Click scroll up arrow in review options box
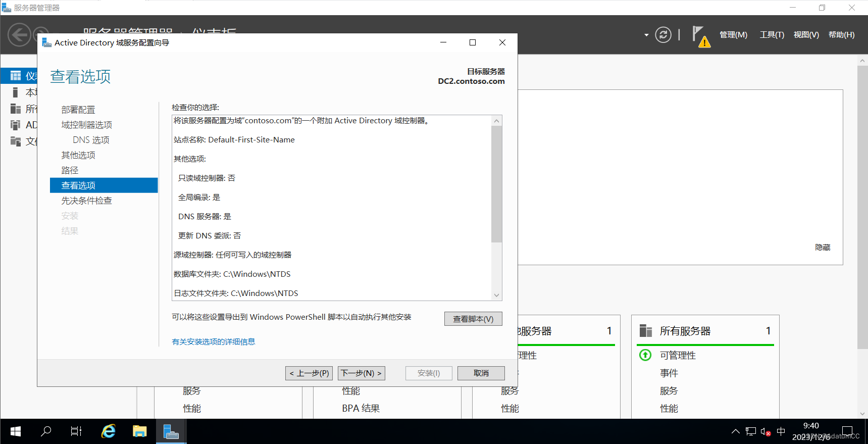The height and width of the screenshot is (444, 868). [496, 121]
